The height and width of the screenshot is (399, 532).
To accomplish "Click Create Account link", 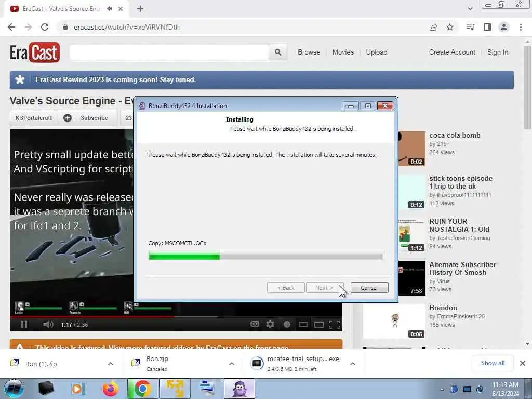I will tap(452, 52).
